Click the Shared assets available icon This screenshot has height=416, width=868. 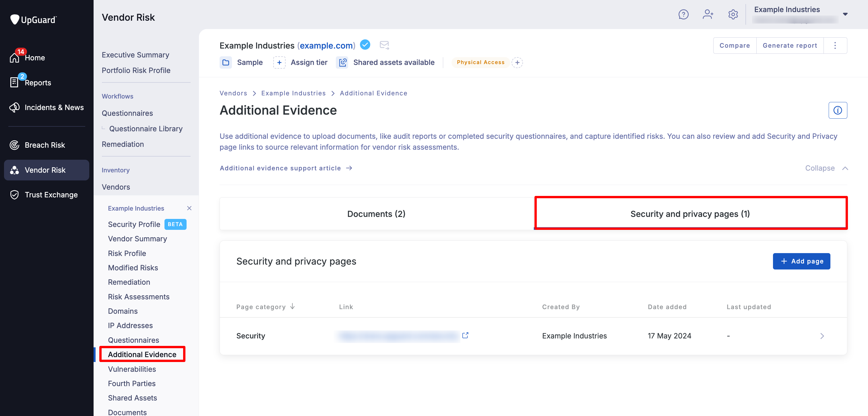pyautogui.click(x=342, y=62)
